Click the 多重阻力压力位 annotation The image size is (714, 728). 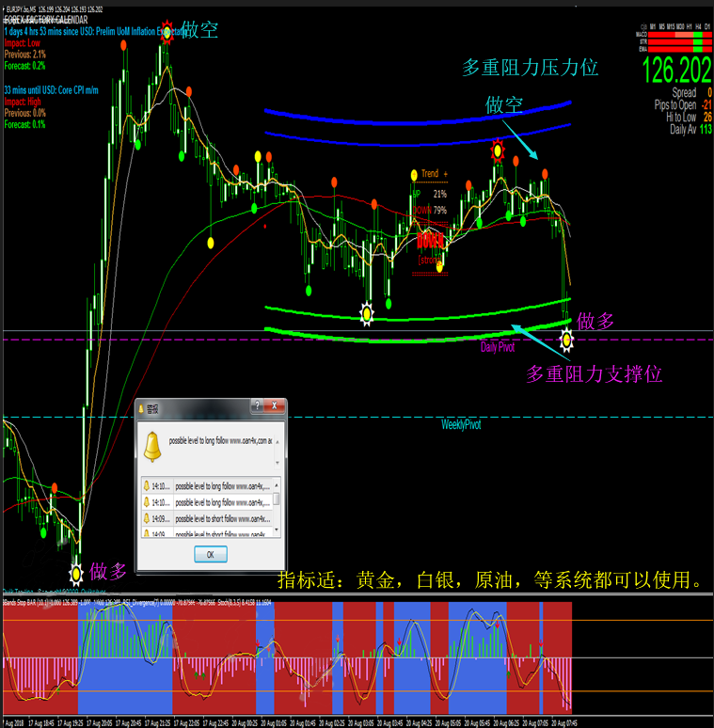531,68
